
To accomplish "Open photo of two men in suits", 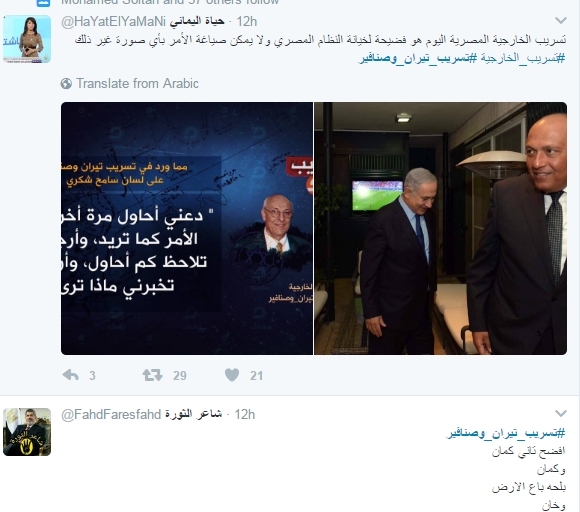I will (441, 228).
